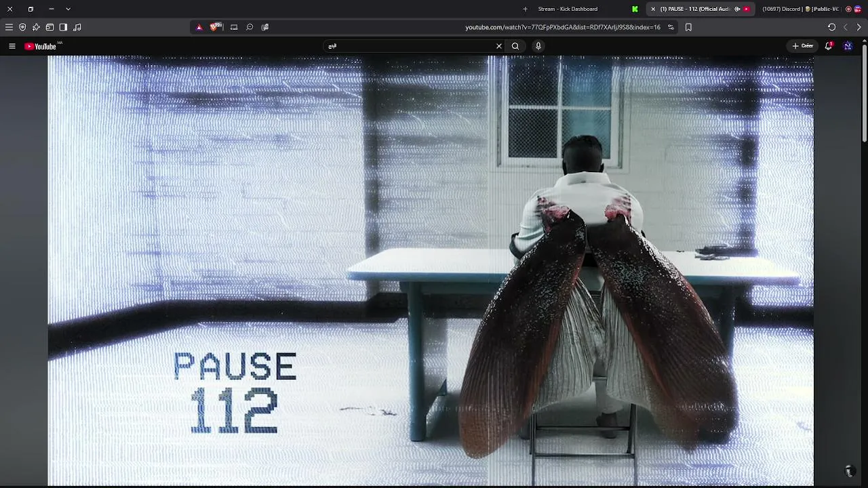This screenshot has width=868, height=488.
Task: Open the music note playlist icon
Action: (77, 27)
